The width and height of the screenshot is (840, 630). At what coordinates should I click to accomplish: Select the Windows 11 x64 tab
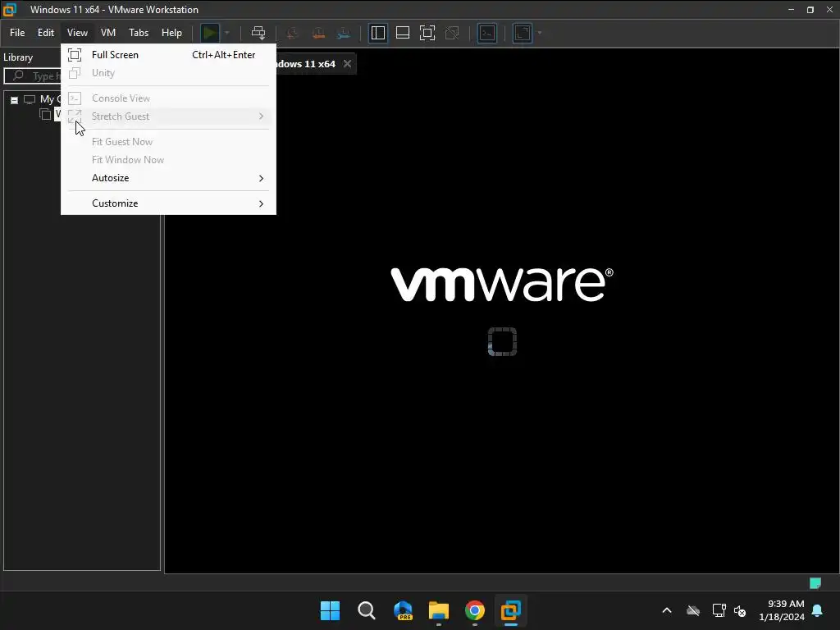(x=305, y=64)
